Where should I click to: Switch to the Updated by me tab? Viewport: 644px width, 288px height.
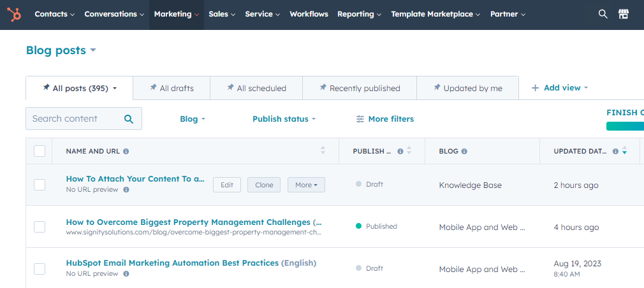tap(468, 88)
